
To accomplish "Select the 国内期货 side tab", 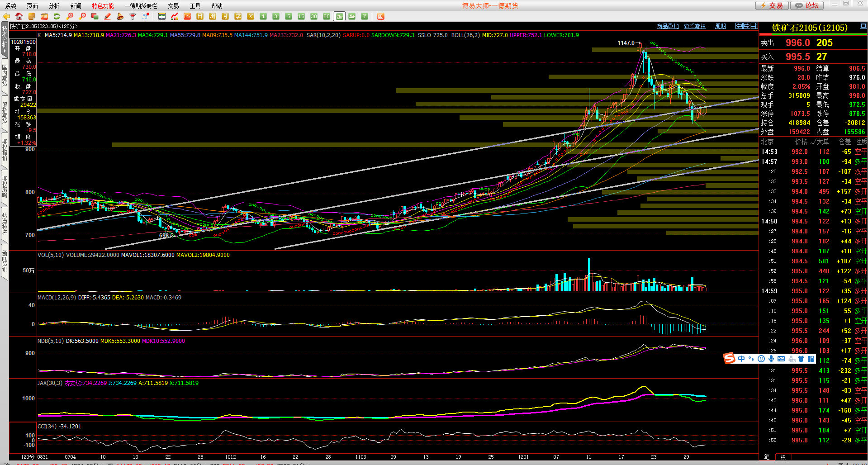I will pyautogui.click(x=5, y=76).
